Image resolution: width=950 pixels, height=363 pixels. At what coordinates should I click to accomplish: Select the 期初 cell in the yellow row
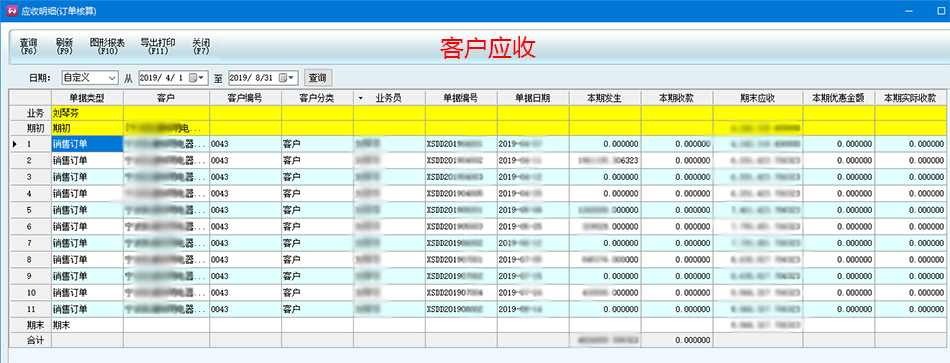[87, 128]
